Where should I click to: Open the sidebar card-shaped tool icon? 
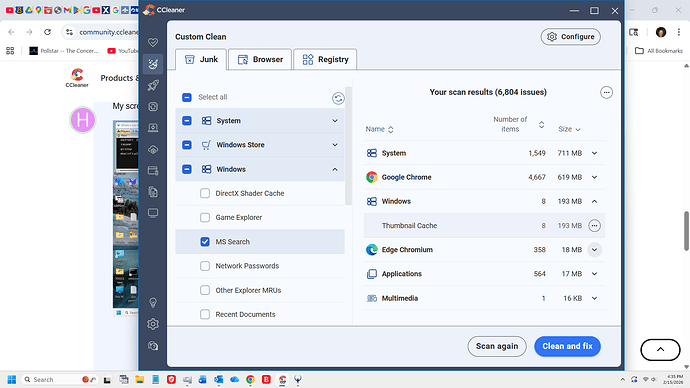pyautogui.click(x=153, y=171)
